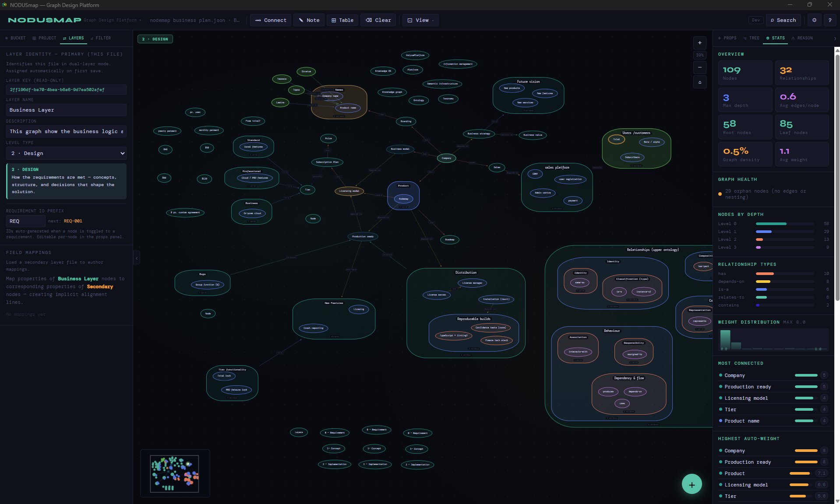The height and width of the screenshot is (504, 840).
Task: Click the REQ-001 requirement link
Action: pos(72,221)
